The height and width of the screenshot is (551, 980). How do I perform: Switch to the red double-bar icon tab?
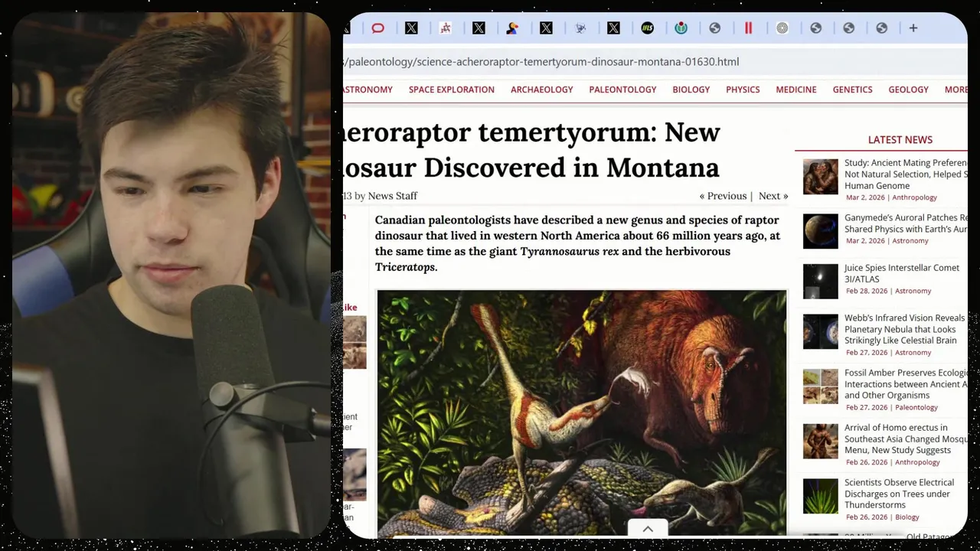[x=748, y=28]
